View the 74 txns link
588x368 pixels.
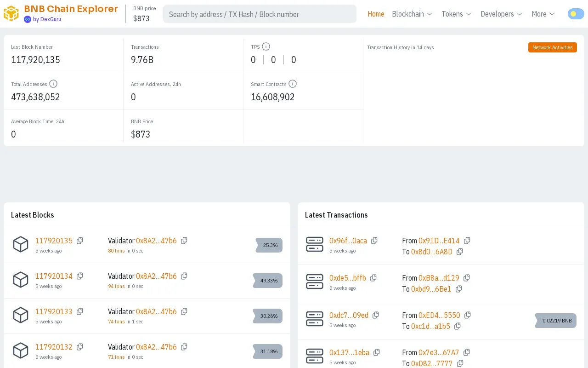pyautogui.click(x=116, y=322)
